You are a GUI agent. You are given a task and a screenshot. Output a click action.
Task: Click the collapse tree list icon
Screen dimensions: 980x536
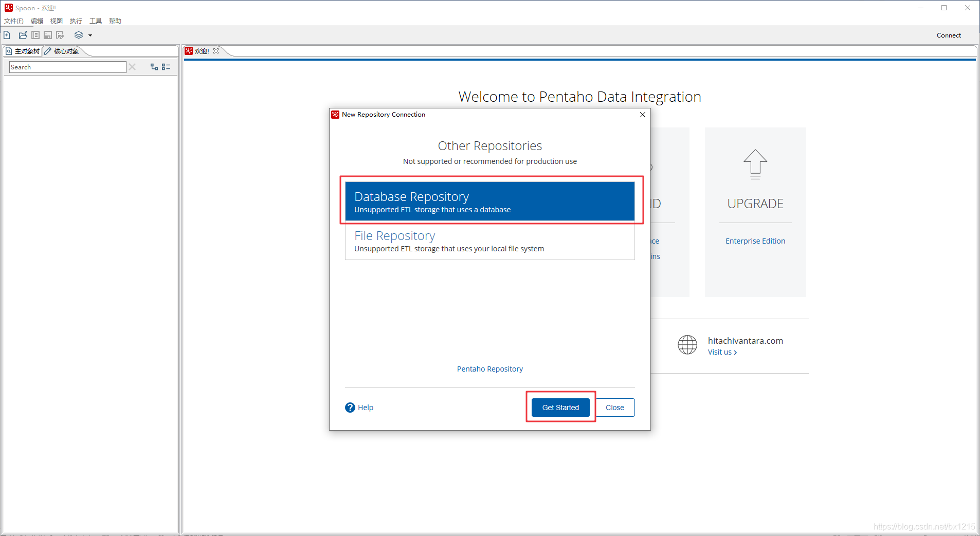pyautogui.click(x=166, y=67)
